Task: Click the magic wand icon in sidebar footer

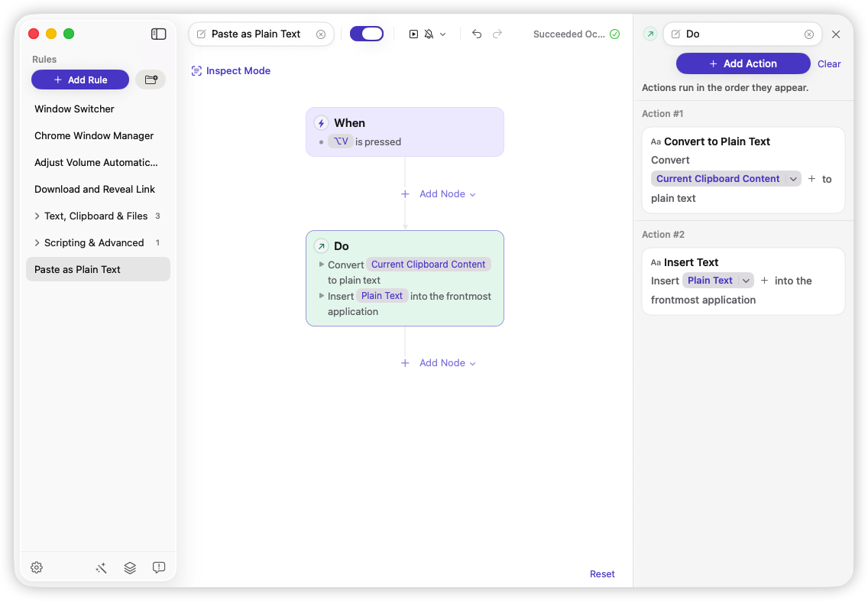Action: (101, 568)
